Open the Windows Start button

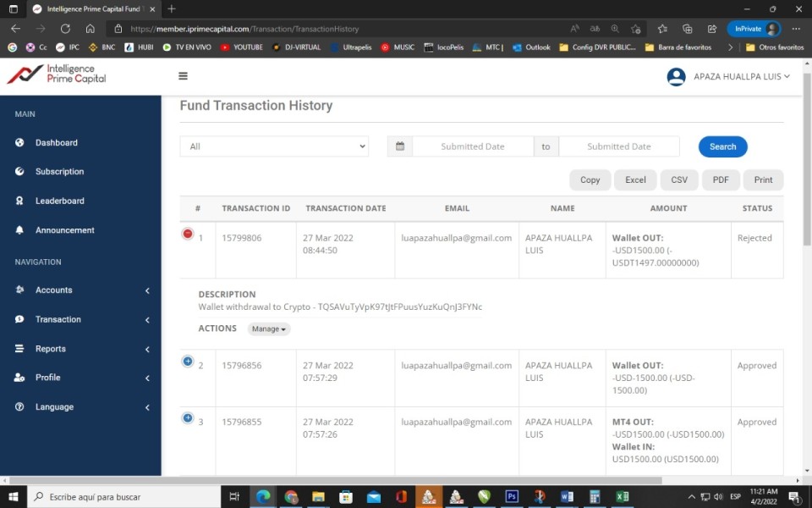(13, 497)
